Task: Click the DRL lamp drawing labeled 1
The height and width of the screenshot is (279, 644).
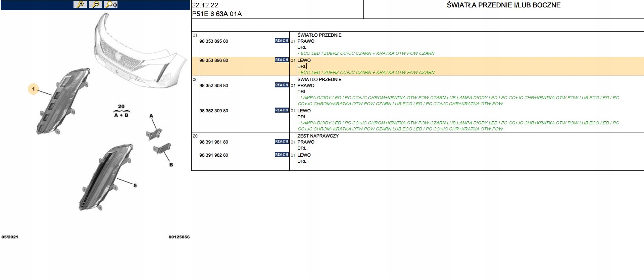Action: click(64, 101)
